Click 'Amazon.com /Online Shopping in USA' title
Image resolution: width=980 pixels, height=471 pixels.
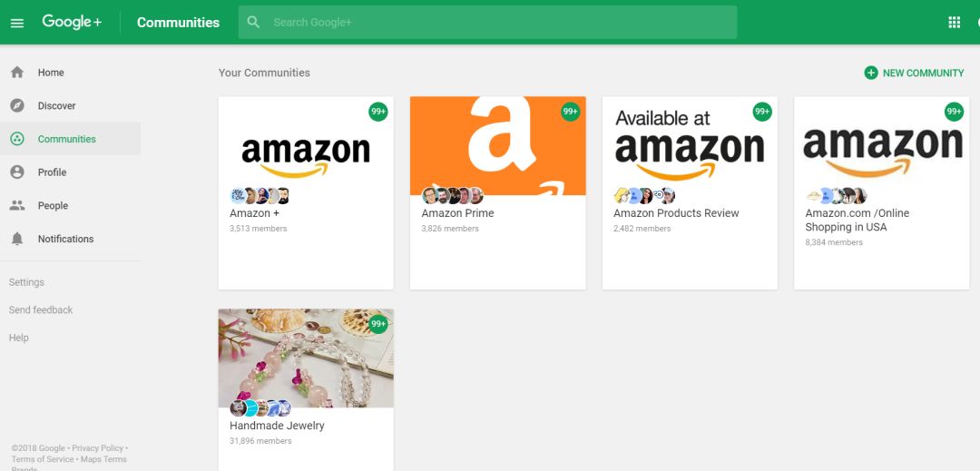pyautogui.click(x=857, y=220)
